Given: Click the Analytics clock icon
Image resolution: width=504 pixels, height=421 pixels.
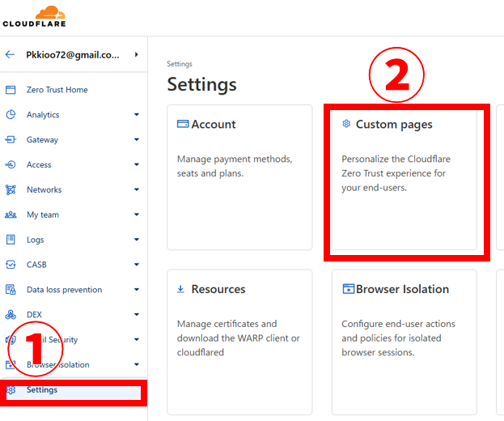Looking at the screenshot, I should pyautogui.click(x=11, y=115).
